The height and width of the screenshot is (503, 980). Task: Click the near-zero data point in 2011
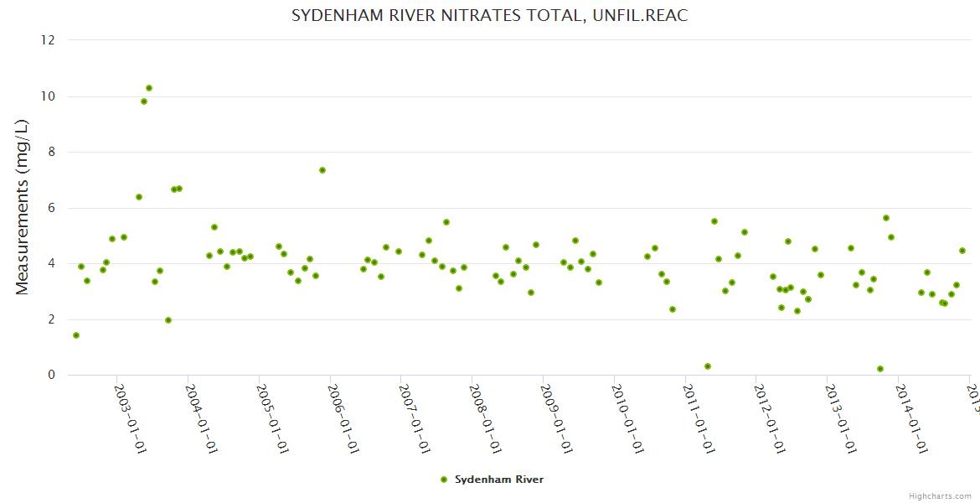click(x=708, y=366)
